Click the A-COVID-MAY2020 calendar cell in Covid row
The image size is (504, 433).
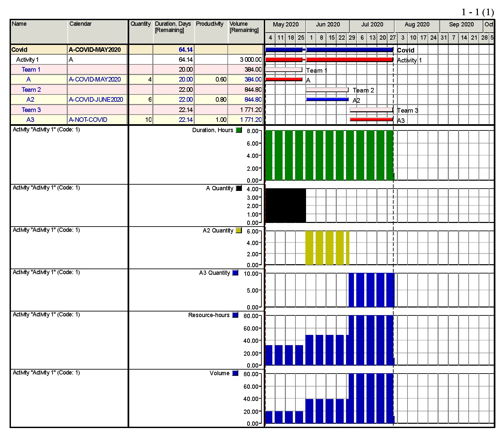click(97, 50)
